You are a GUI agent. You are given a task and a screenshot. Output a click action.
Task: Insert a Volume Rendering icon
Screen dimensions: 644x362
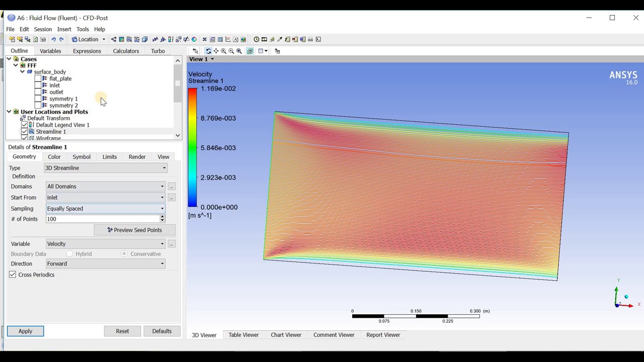(x=144, y=39)
